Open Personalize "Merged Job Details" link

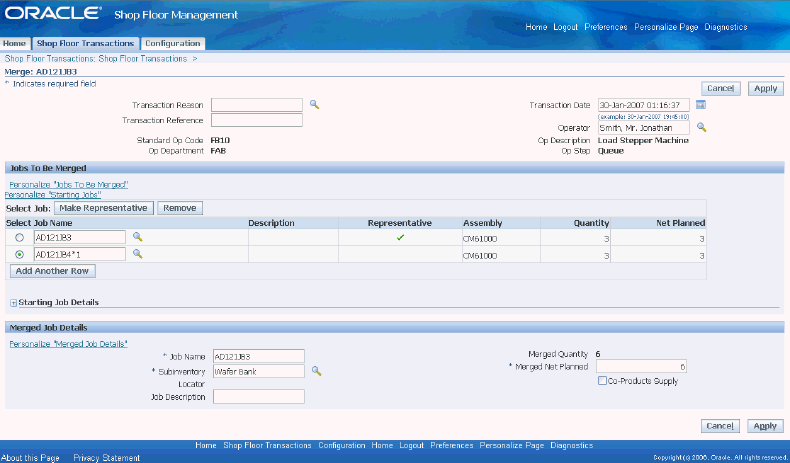click(69, 344)
